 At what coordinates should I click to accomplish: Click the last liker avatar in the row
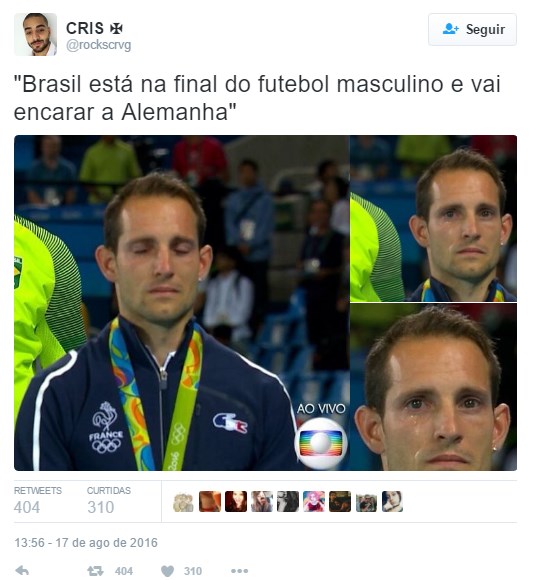pos(392,502)
